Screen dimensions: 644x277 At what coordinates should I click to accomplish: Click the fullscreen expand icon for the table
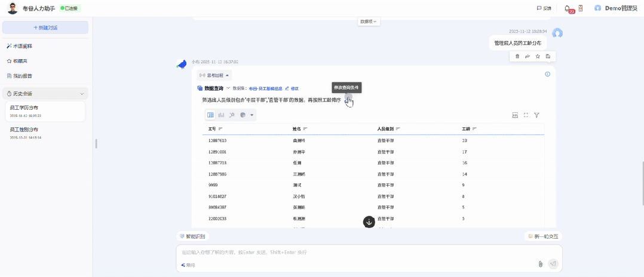(526, 115)
